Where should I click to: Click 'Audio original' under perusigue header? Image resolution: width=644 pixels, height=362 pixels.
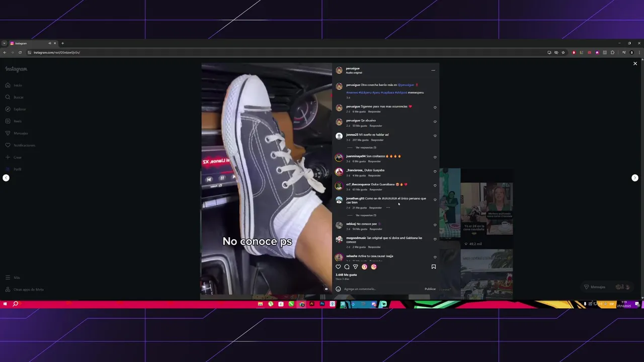tap(354, 73)
